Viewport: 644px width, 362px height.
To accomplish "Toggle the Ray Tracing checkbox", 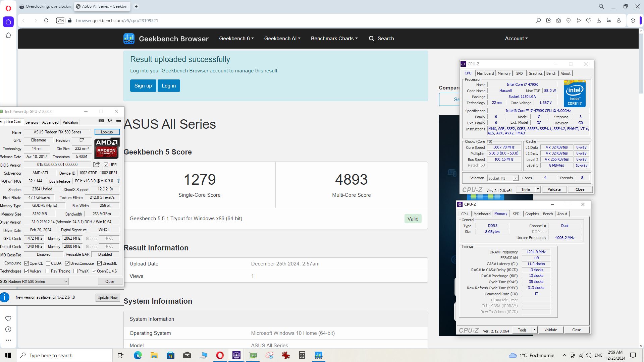I will (x=48, y=271).
